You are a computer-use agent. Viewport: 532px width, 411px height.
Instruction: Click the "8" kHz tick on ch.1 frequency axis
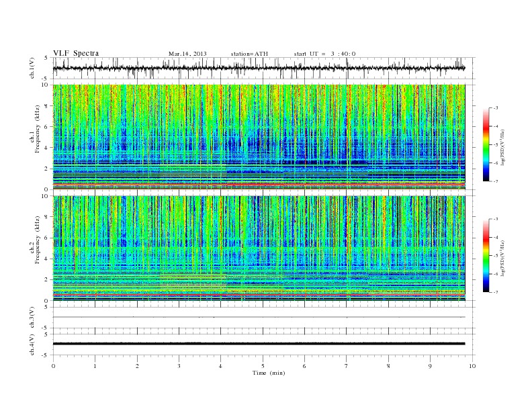(x=47, y=106)
